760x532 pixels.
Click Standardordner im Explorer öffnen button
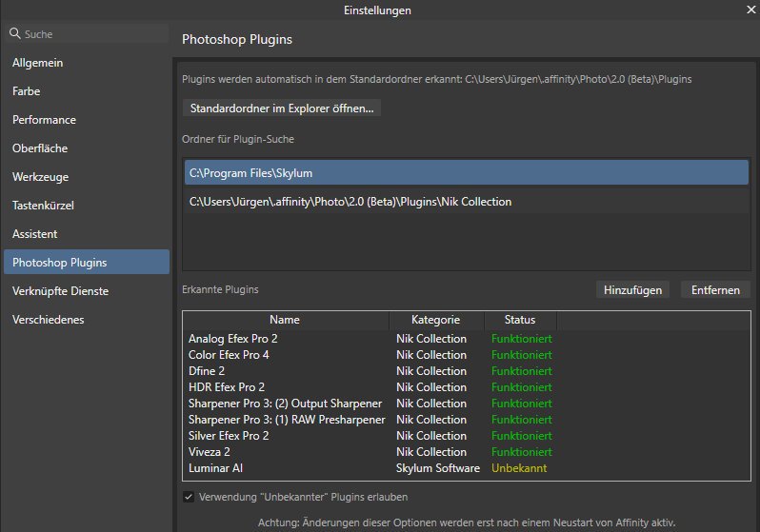(281, 108)
